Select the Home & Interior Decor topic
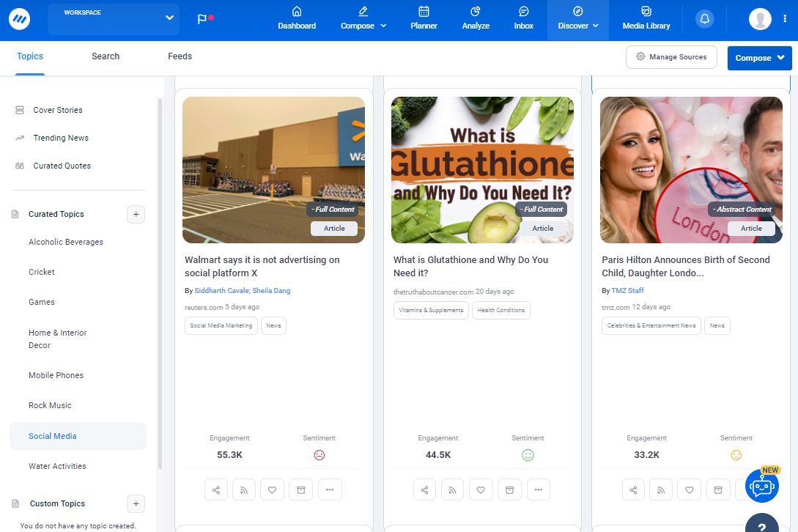 [57, 339]
